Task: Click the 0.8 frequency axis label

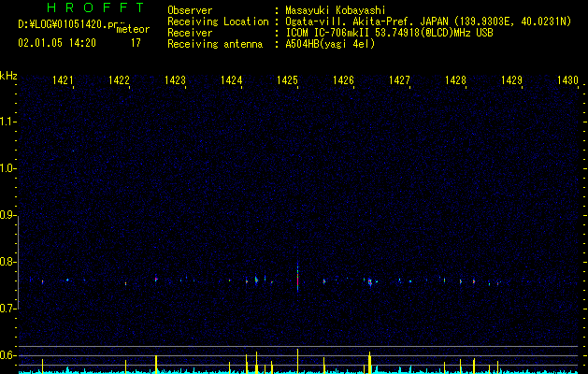Action: pos(7,262)
